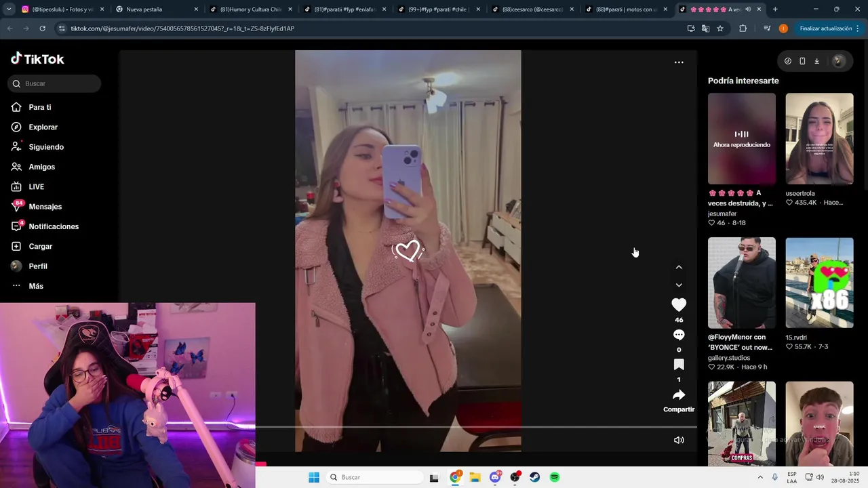Open the FloyyMenor BYONCE video thumbnail
This screenshot has height=488, width=868.
tap(742, 283)
